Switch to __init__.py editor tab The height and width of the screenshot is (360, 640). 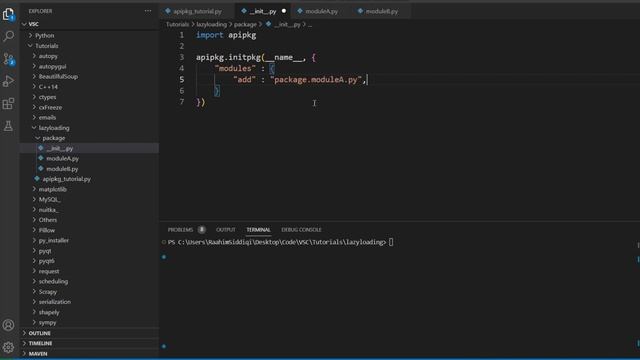click(263, 11)
